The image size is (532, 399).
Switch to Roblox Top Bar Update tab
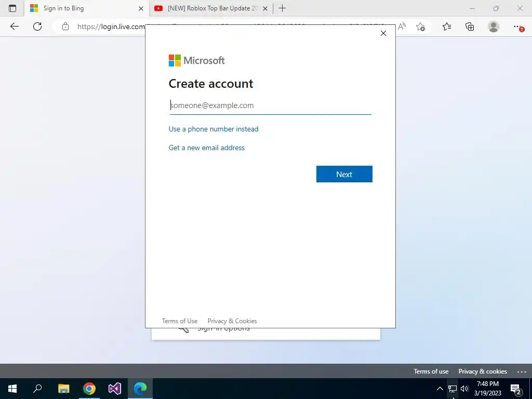coord(211,8)
